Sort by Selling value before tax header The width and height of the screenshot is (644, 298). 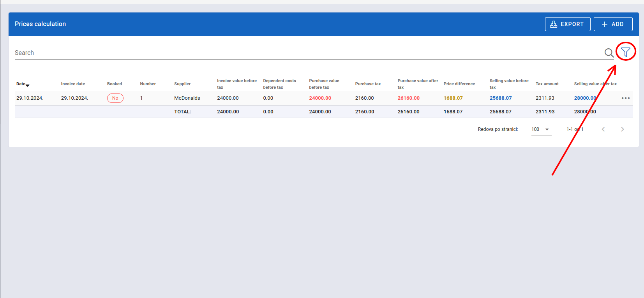point(509,84)
